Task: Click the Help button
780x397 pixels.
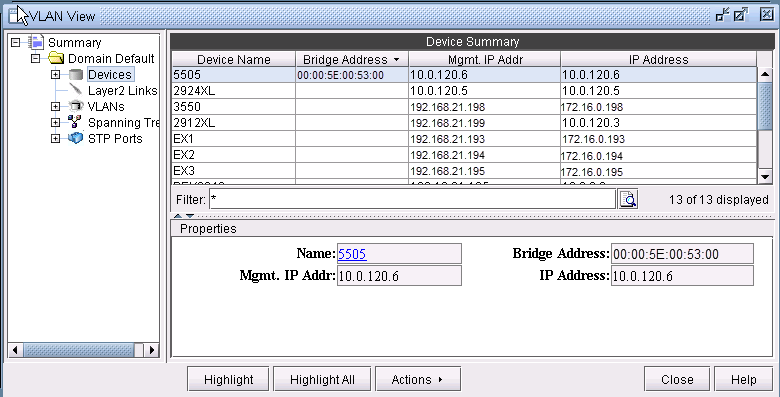Action: tap(744, 380)
